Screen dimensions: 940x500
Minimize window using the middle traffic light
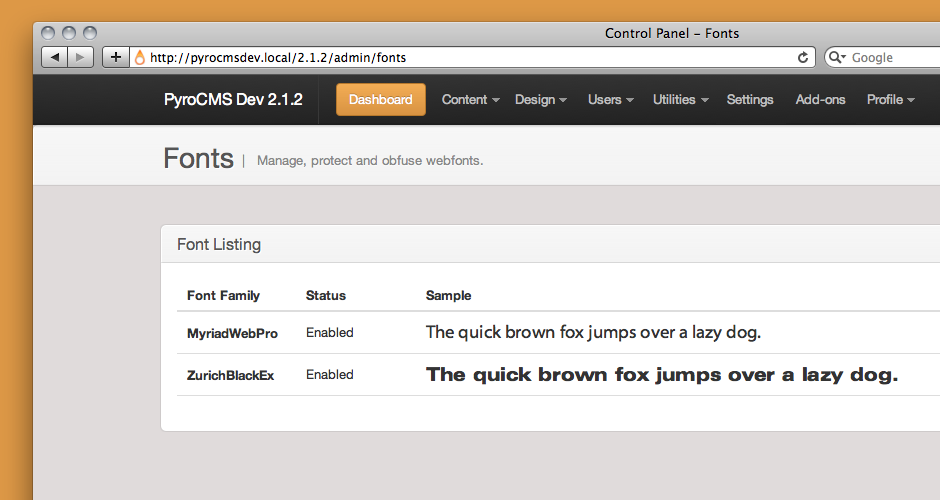pos(69,33)
